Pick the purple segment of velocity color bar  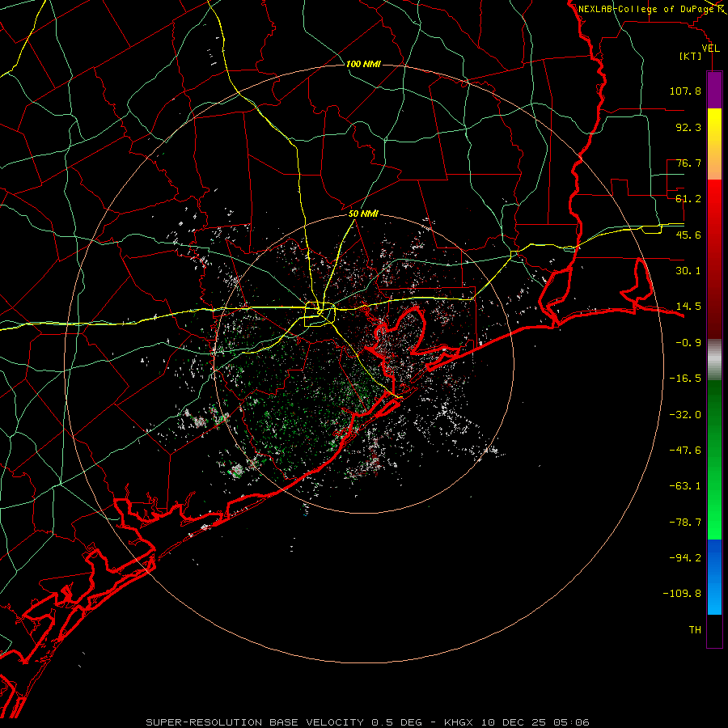coord(714,90)
